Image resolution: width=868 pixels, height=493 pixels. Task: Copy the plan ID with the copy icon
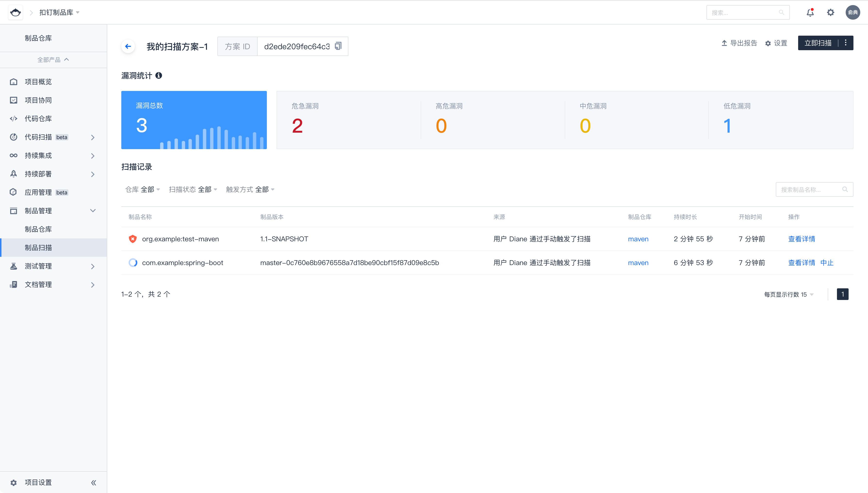click(338, 46)
